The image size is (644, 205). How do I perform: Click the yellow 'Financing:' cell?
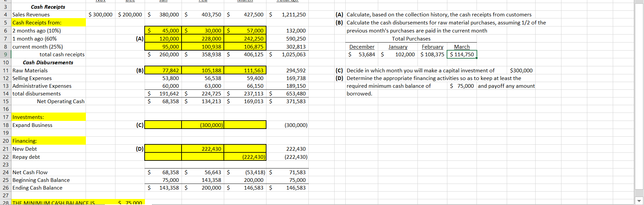pyautogui.click(x=48, y=141)
